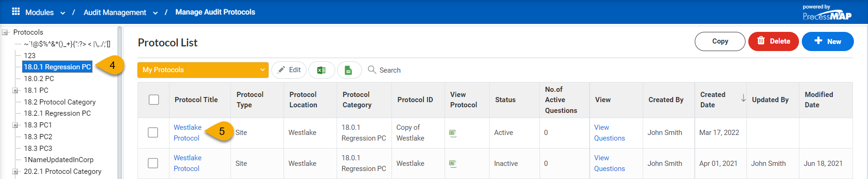Screen dimensions: 868x179
Task: Click the Edit button
Action: coord(289,70)
